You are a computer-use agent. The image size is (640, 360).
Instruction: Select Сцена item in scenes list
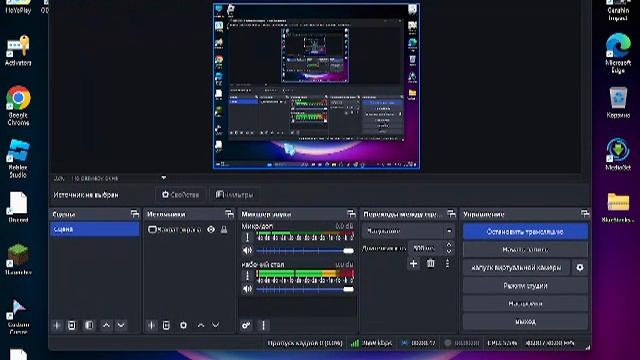click(x=94, y=229)
